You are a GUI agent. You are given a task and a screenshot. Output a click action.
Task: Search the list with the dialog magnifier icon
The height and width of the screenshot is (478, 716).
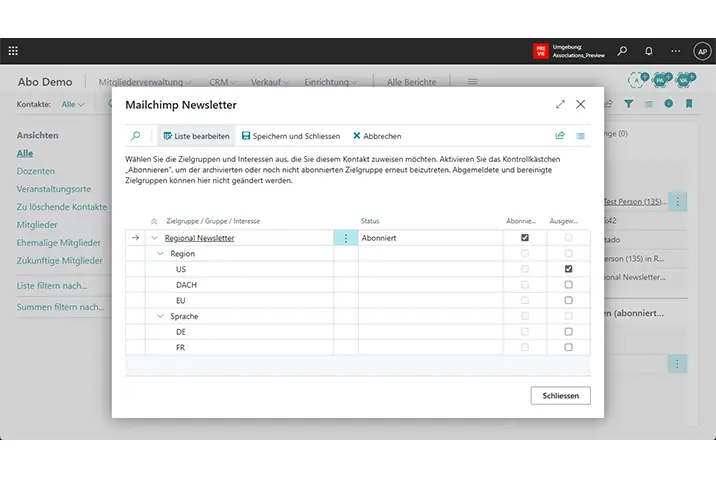136,136
